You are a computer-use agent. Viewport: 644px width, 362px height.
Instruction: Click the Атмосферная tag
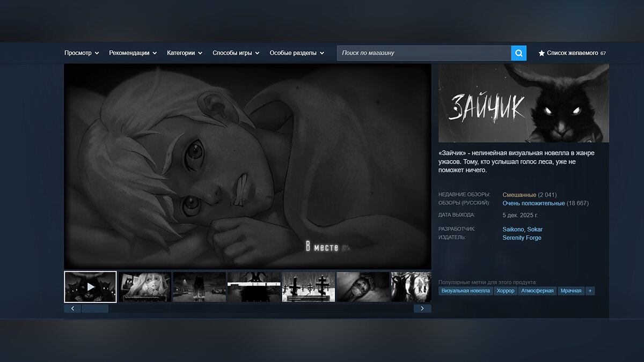pos(537,291)
